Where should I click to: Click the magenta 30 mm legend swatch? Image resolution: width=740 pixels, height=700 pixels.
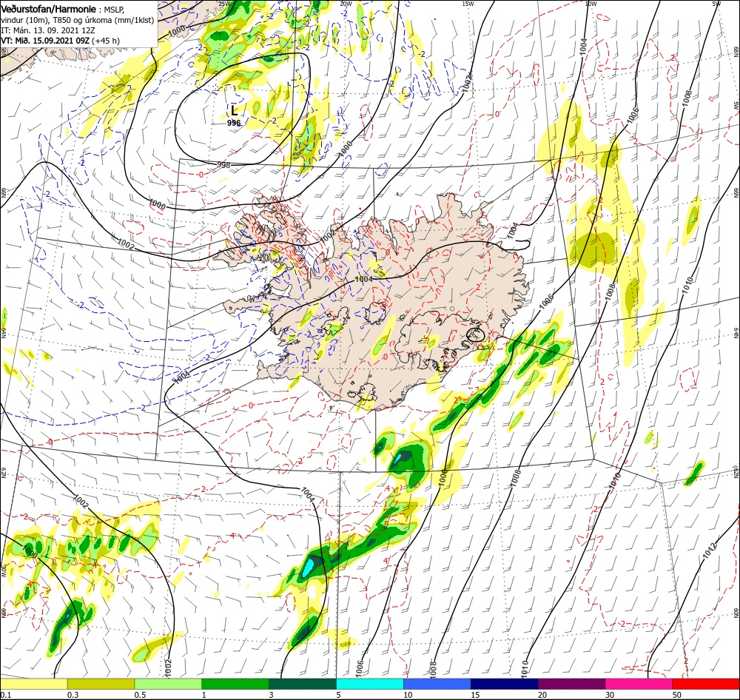tap(639, 684)
